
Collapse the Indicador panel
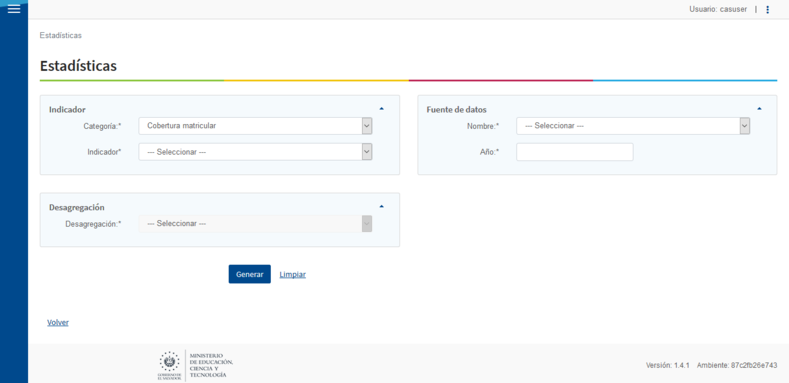pos(381,108)
